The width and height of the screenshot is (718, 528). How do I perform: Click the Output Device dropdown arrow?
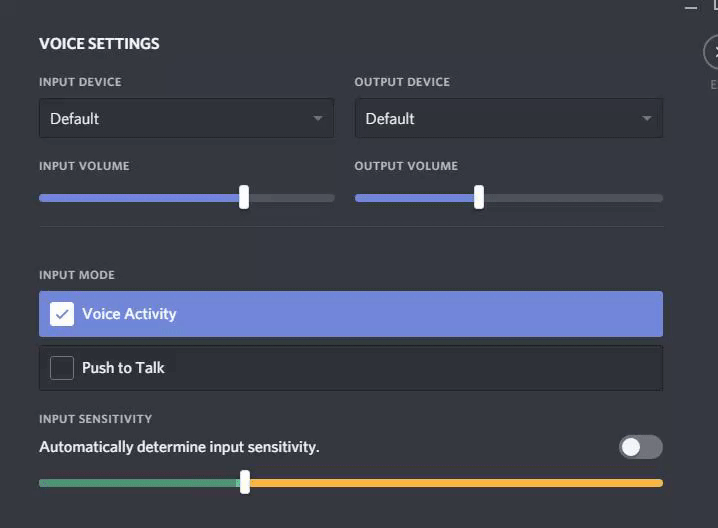pyautogui.click(x=647, y=118)
